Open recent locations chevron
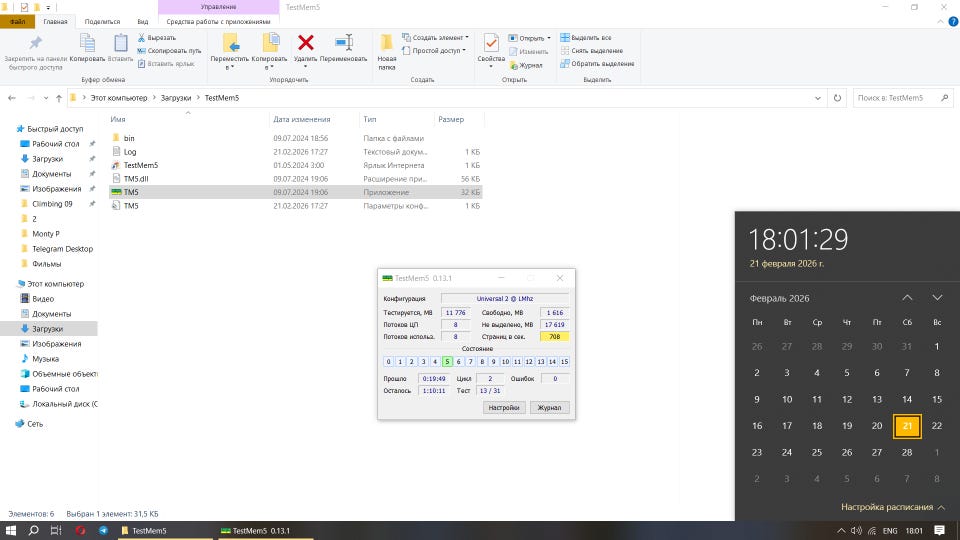Screen dimensions: 960x540 tap(46, 98)
